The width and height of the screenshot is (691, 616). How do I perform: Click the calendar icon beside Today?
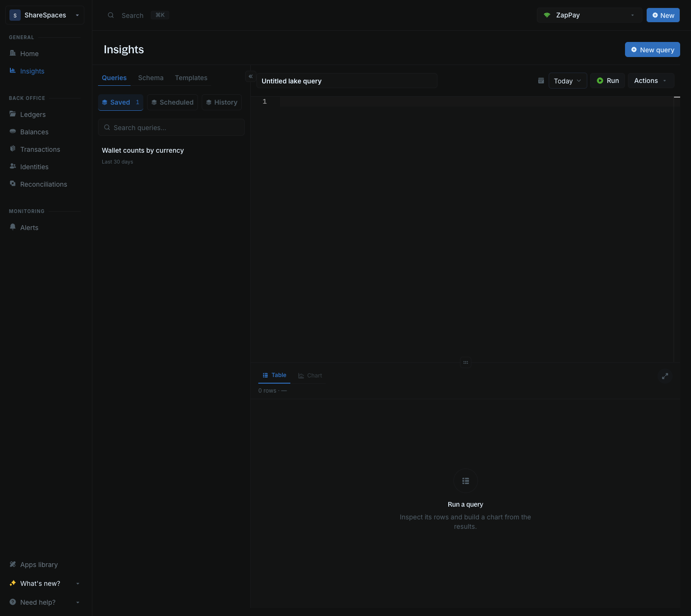[x=541, y=81]
